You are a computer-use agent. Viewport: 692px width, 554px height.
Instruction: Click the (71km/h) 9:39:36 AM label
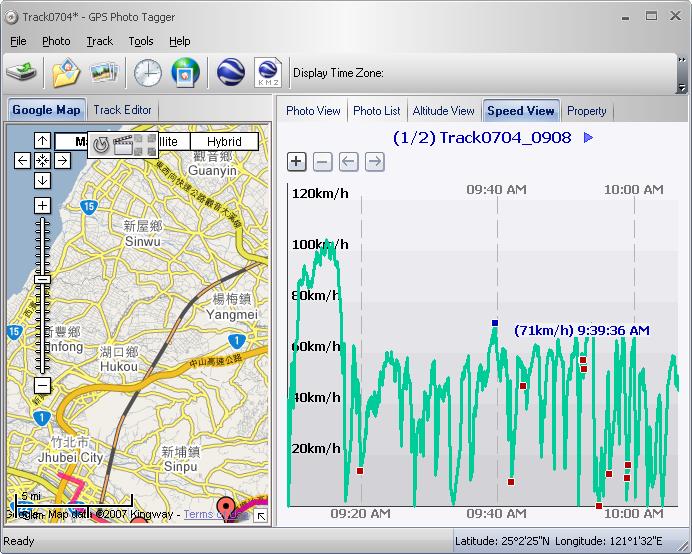click(x=582, y=331)
